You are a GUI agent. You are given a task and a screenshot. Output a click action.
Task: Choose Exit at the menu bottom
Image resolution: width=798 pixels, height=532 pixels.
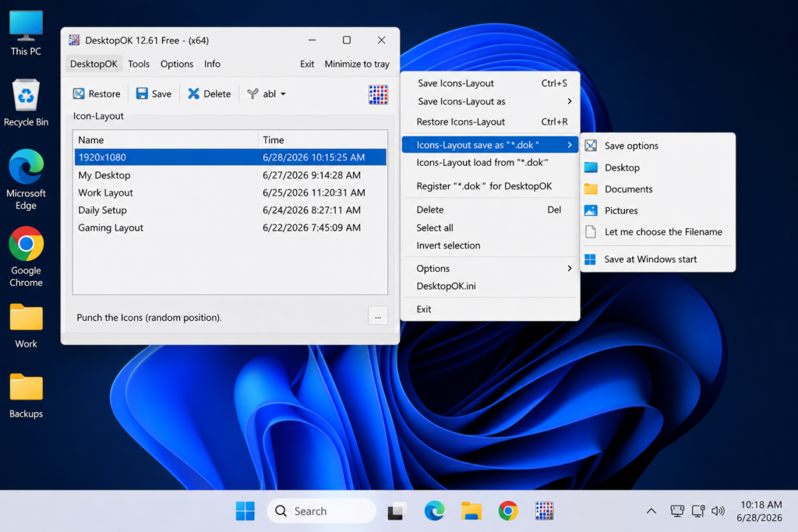tap(490, 309)
